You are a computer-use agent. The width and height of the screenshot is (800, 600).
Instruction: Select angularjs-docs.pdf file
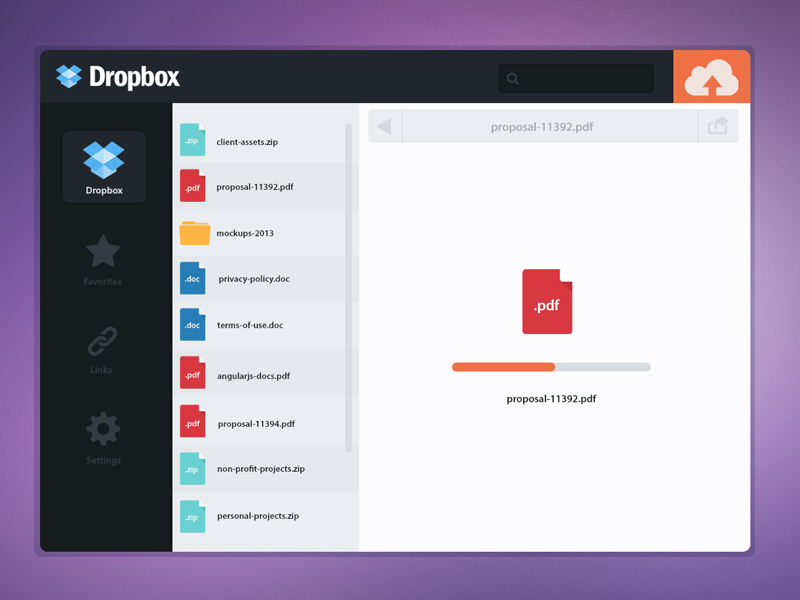tap(253, 376)
